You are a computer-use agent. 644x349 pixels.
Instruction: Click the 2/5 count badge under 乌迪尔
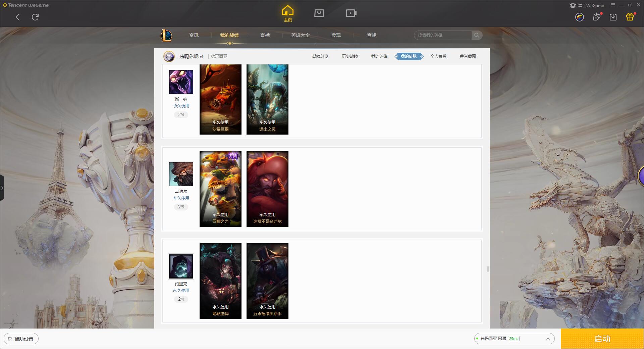point(181,207)
